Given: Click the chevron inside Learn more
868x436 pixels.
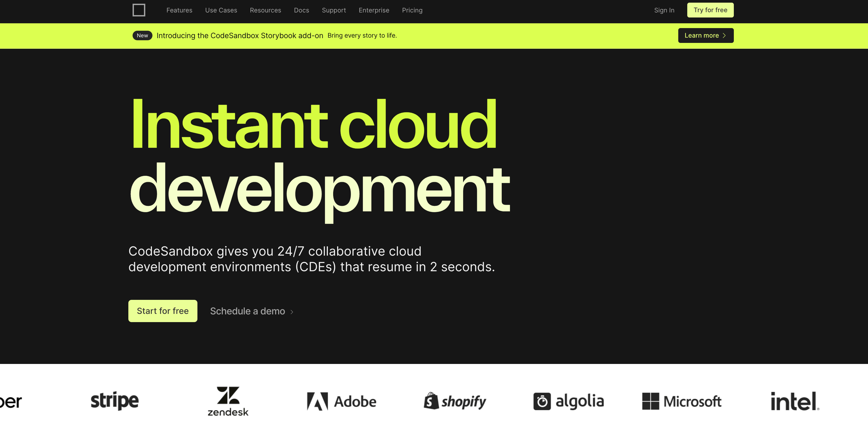Looking at the screenshot, I should tap(724, 35).
